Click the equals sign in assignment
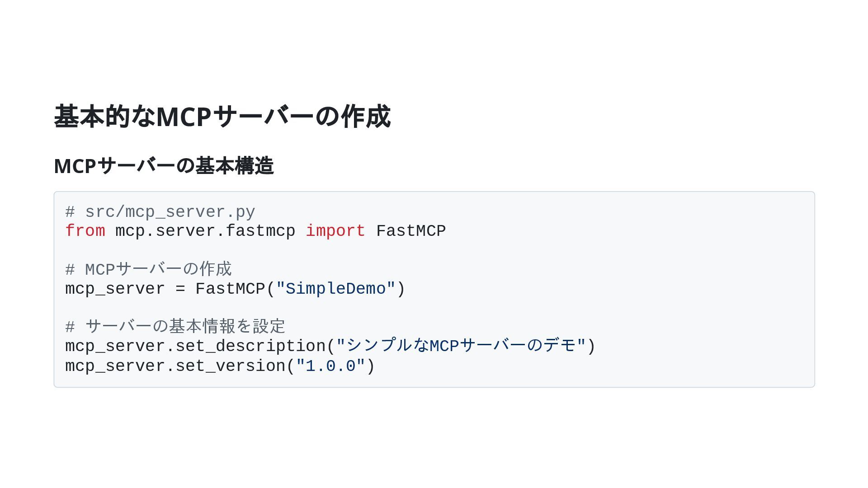The width and height of the screenshot is (868, 488). click(180, 289)
